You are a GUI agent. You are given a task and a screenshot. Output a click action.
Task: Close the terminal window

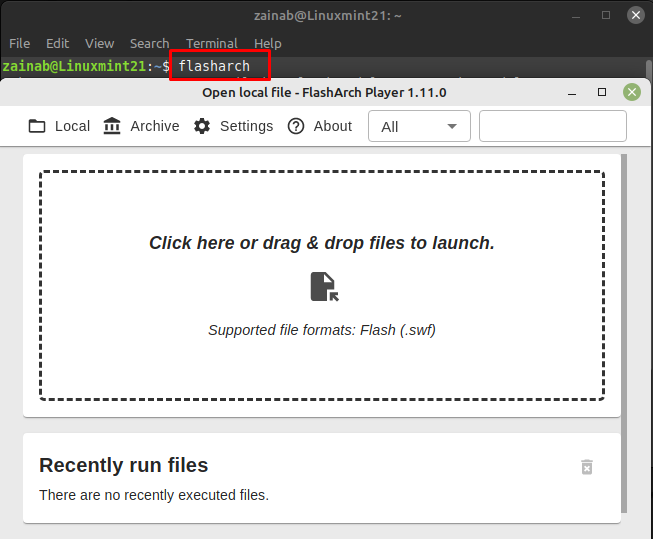coord(636,15)
